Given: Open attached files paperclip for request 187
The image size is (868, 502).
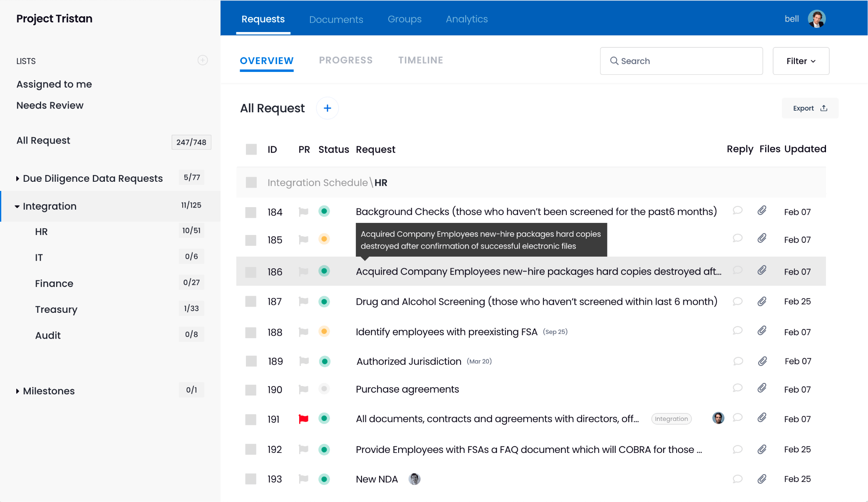Looking at the screenshot, I should [762, 301].
